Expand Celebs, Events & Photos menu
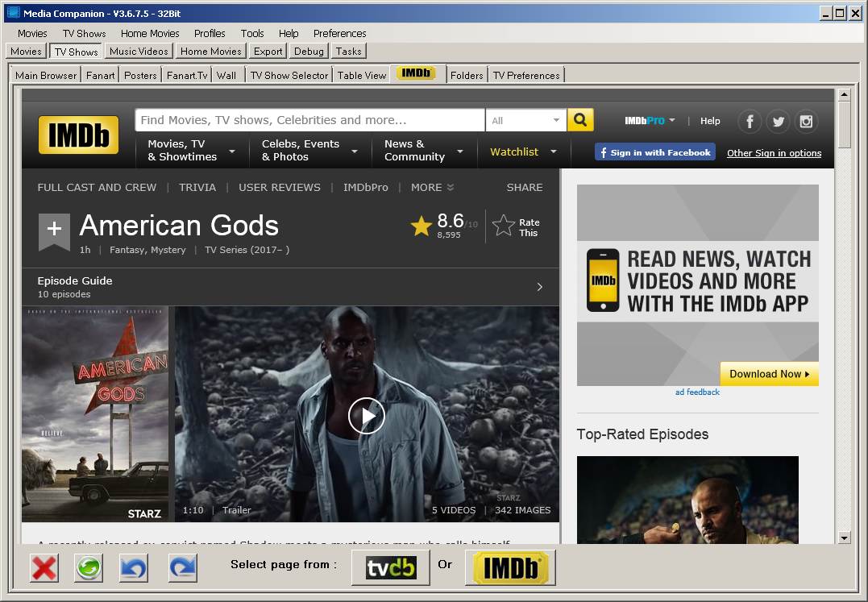 309,151
